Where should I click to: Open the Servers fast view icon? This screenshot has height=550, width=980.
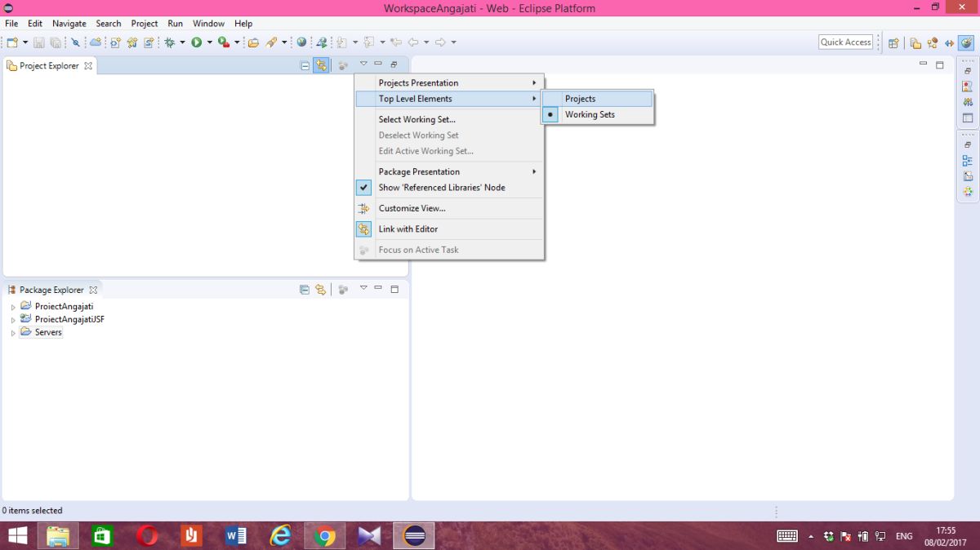(968, 102)
